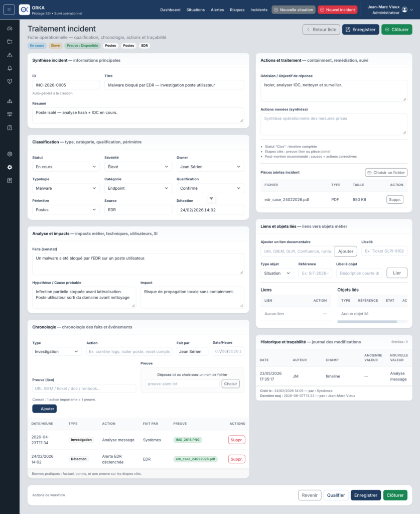Click the Objets liés horizontal scrollbar

[367, 322]
